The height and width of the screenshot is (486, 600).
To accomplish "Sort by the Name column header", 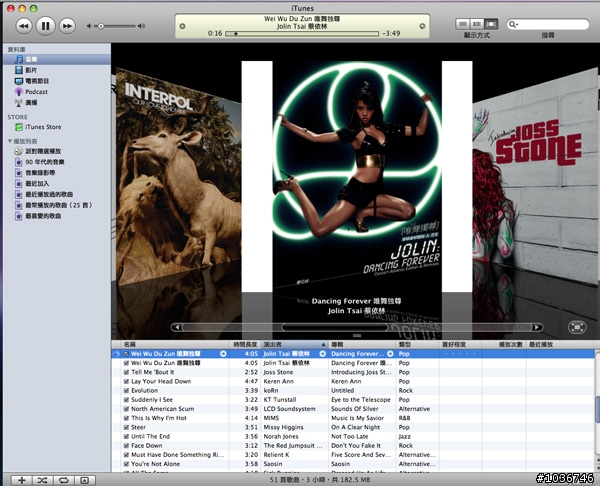I will pos(174,344).
